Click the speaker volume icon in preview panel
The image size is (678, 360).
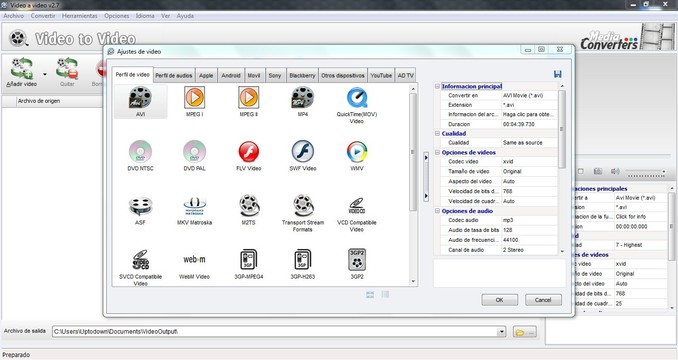coord(615,172)
